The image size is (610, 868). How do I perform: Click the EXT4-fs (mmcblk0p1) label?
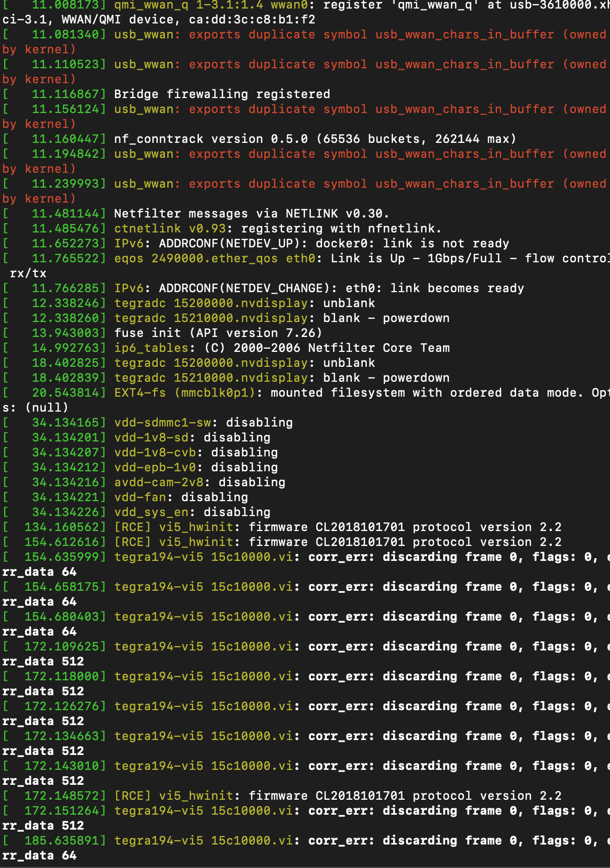pyautogui.click(x=188, y=393)
